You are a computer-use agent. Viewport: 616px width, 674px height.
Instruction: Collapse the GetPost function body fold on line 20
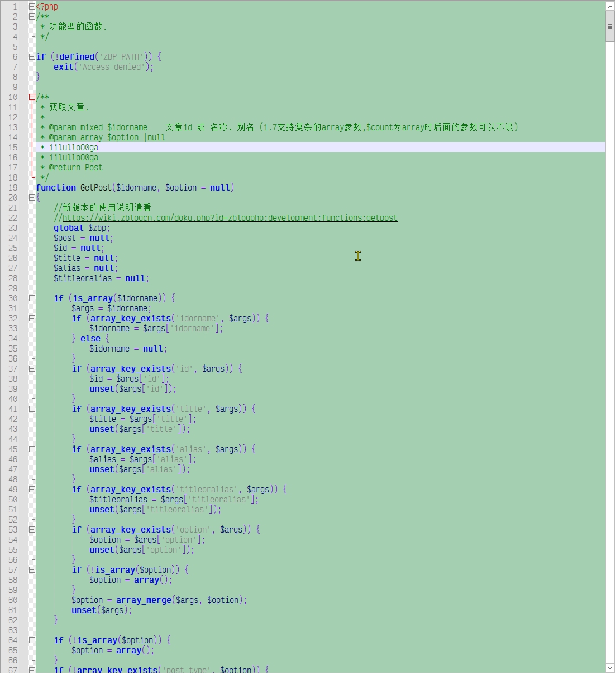[x=32, y=198]
